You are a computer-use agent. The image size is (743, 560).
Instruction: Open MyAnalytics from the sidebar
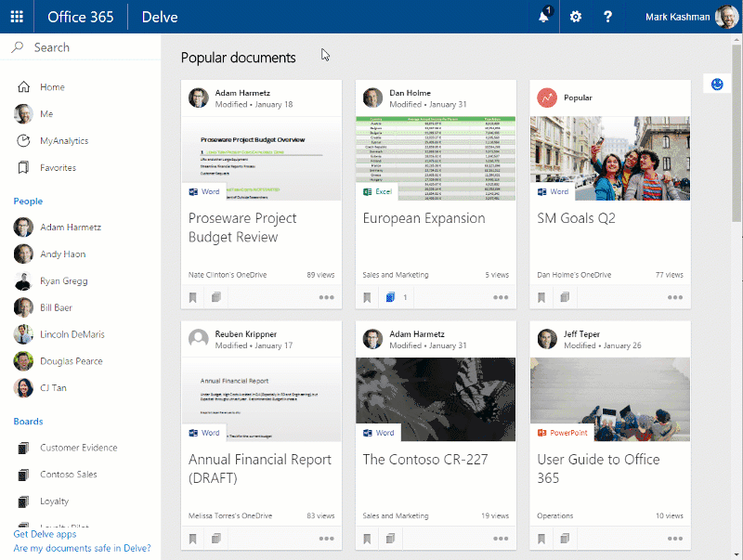[64, 141]
